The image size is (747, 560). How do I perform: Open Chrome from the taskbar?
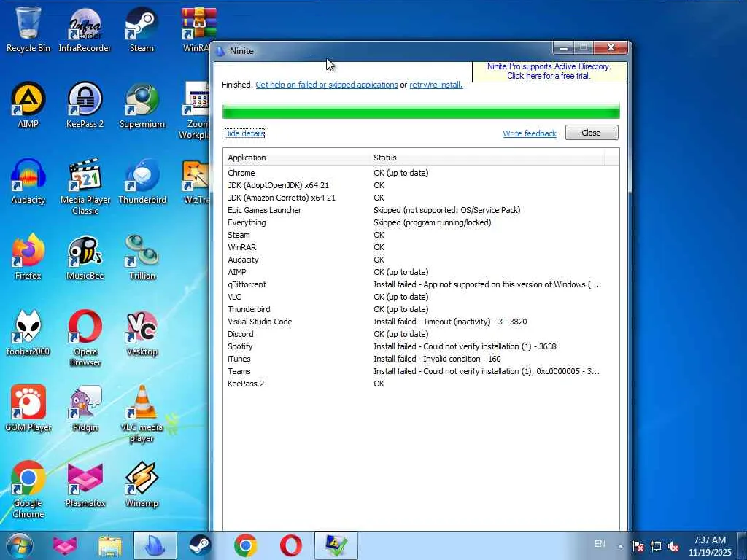click(x=245, y=545)
